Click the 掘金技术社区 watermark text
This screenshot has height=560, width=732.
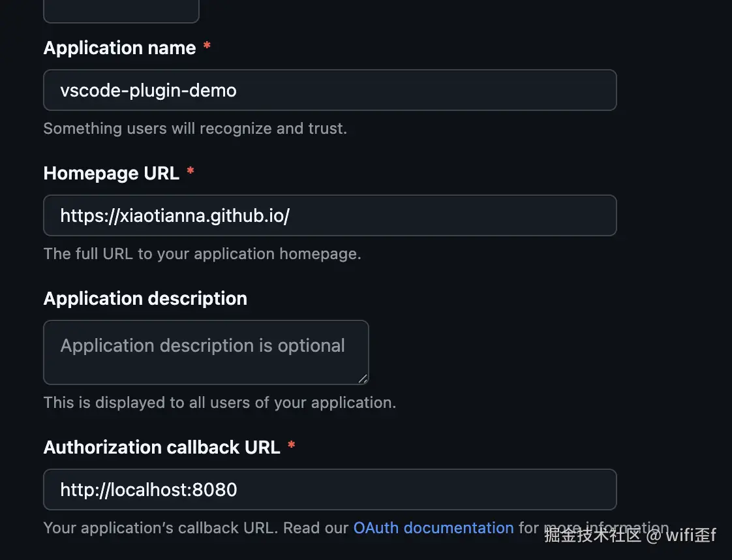(x=592, y=536)
